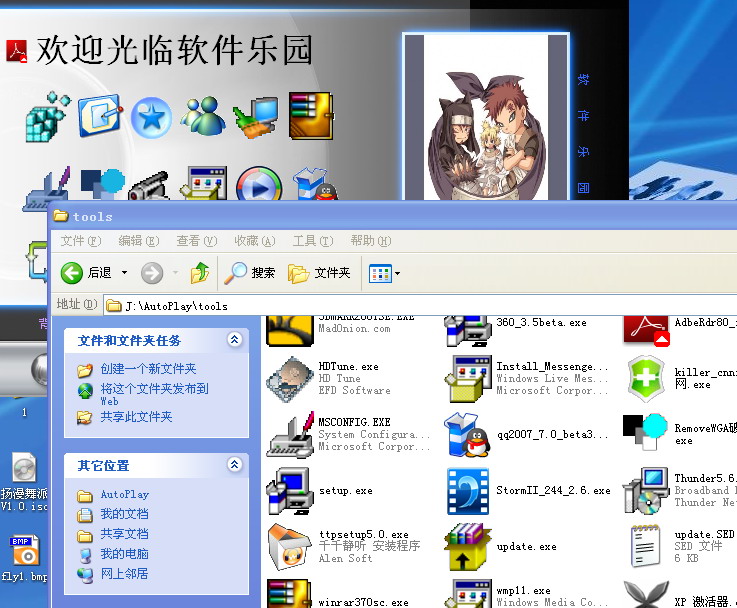This screenshot has height=608, width=737.
Task: Click the anime picture thumbnail
Action: click(486, 118)
